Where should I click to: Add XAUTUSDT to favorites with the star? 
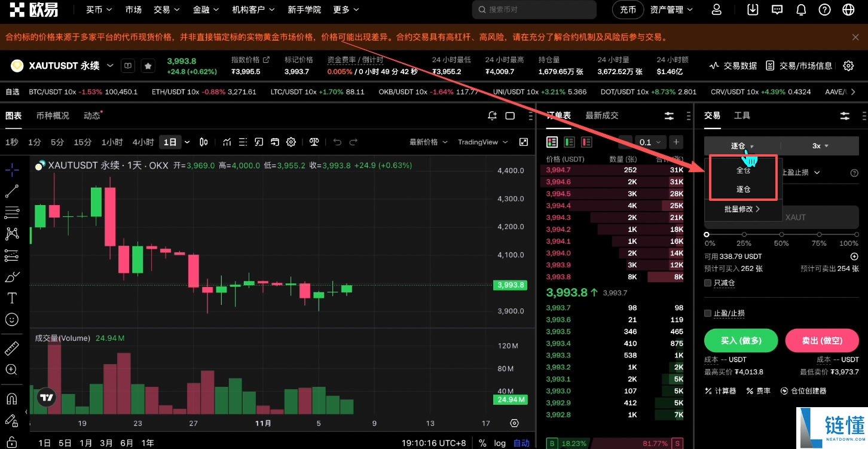coord(148,66)
